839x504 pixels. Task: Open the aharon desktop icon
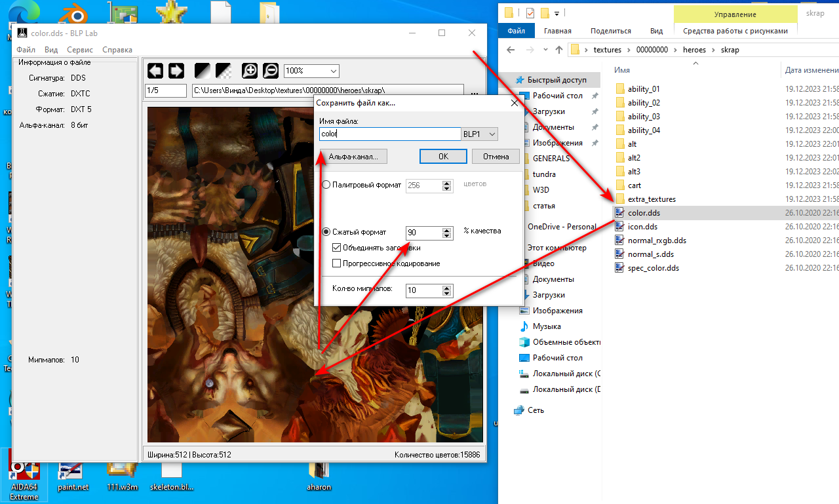(x=319, y=476)
